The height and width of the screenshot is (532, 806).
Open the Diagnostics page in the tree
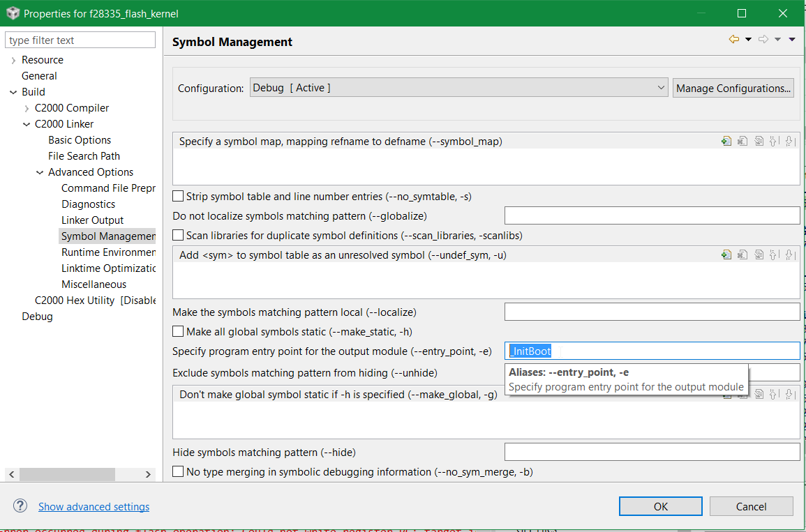pos(89,204)
